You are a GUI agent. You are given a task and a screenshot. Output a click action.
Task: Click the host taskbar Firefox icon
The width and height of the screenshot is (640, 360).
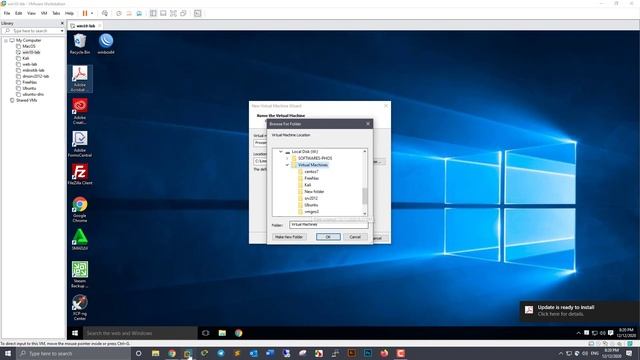(x=384, y=353)
